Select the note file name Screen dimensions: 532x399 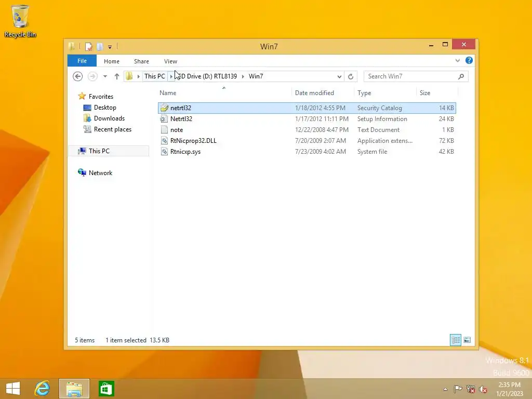click(177, 129)
